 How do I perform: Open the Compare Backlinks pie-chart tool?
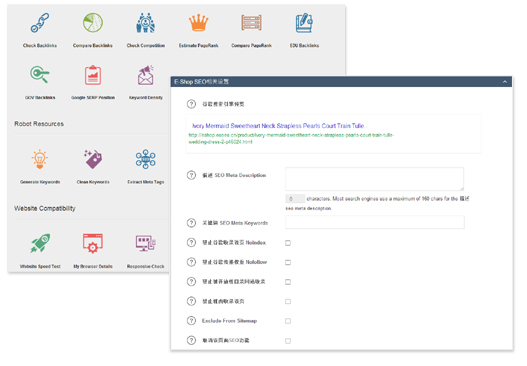click(x=93, y=23)
